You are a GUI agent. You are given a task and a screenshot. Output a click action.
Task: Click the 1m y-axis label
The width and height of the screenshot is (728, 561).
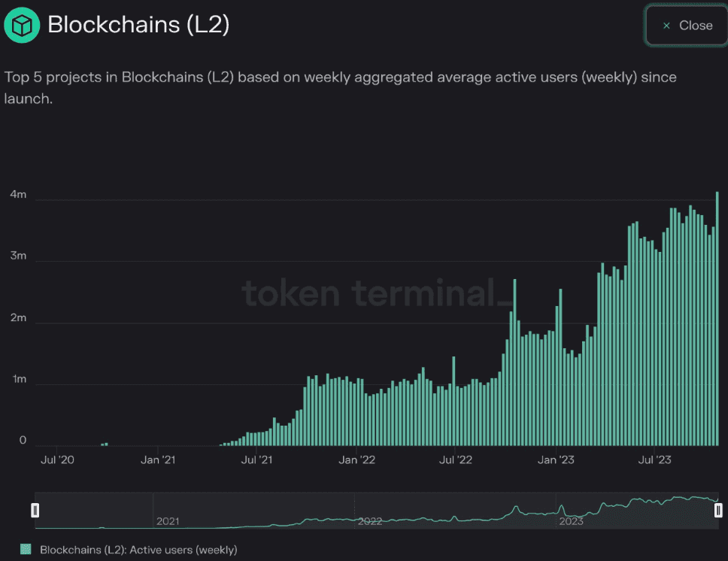18,379
